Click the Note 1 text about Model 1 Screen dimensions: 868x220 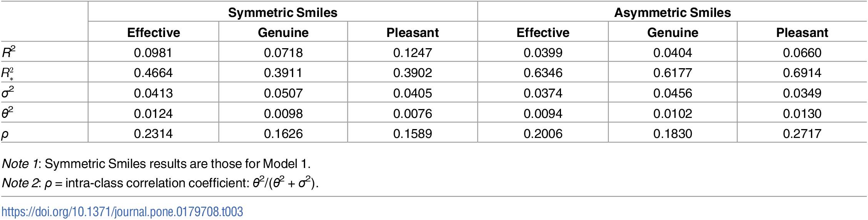pyautogui.click(x=156, y=164)
